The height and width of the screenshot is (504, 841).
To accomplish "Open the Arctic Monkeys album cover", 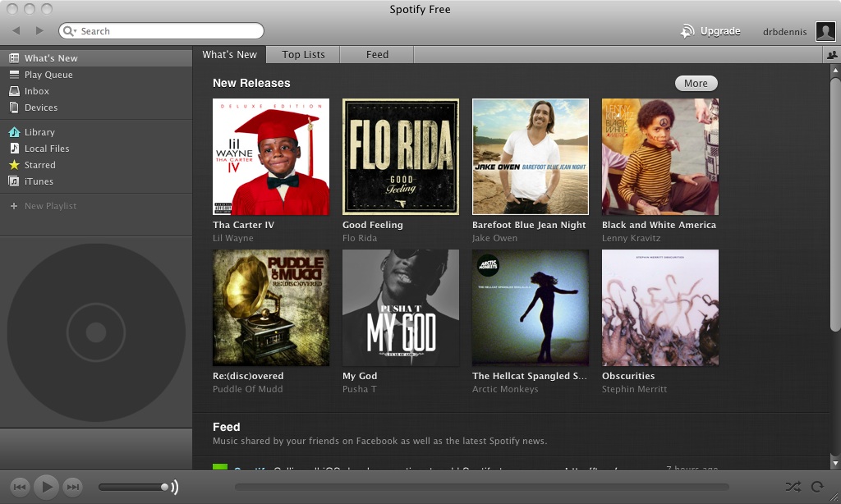I will coord(531,308).
